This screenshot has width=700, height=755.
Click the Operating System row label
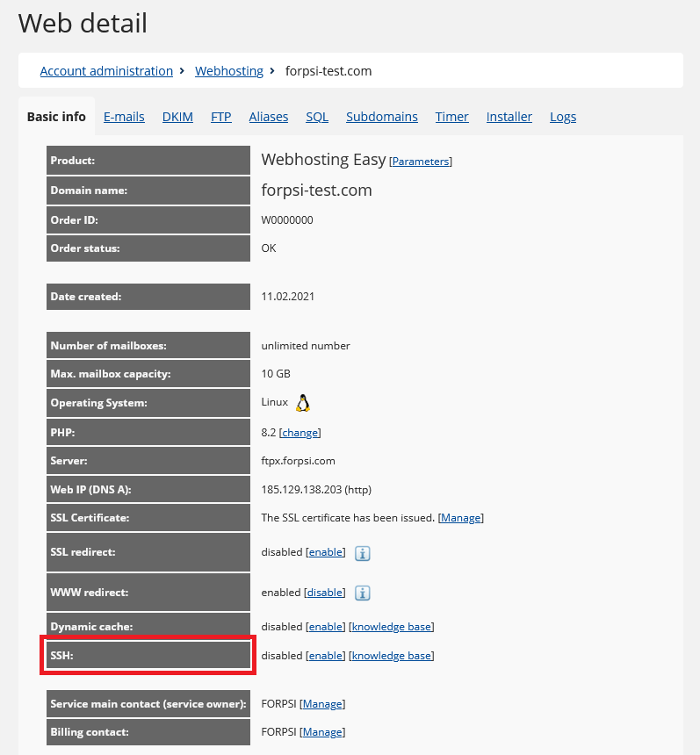(x=148, y=403)
